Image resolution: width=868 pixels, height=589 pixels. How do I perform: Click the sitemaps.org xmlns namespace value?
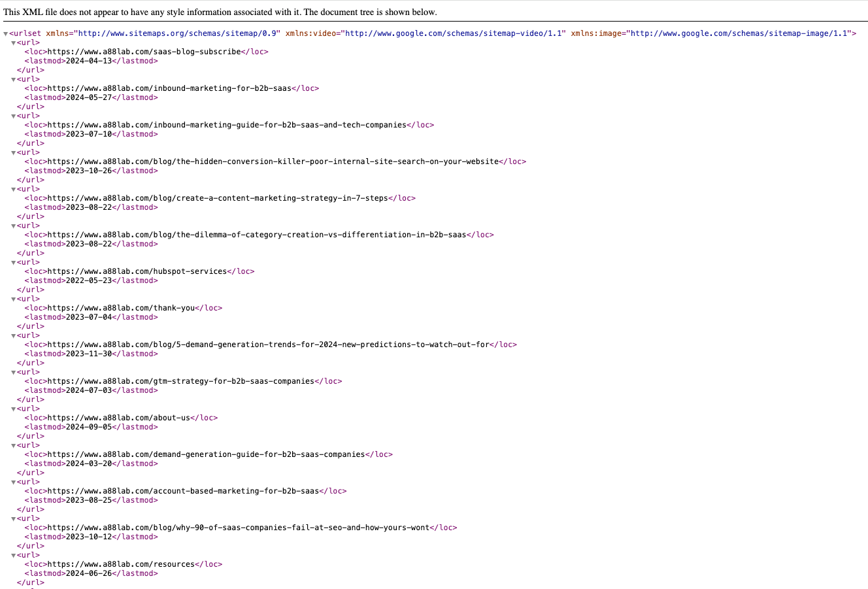coord(178,33)
